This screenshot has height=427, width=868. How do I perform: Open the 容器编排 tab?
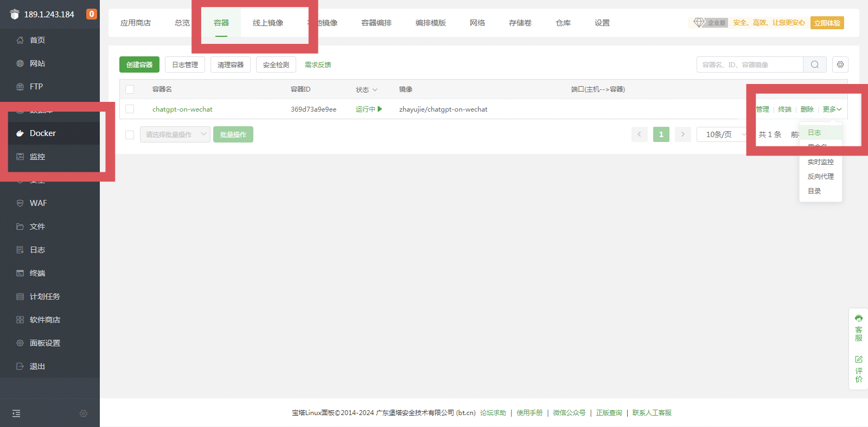(x=376, y=23)
